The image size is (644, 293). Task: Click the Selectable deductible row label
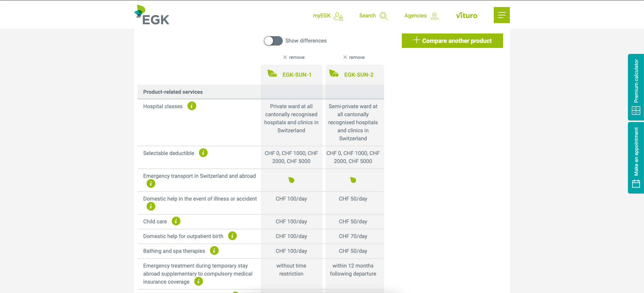[169, 153]
